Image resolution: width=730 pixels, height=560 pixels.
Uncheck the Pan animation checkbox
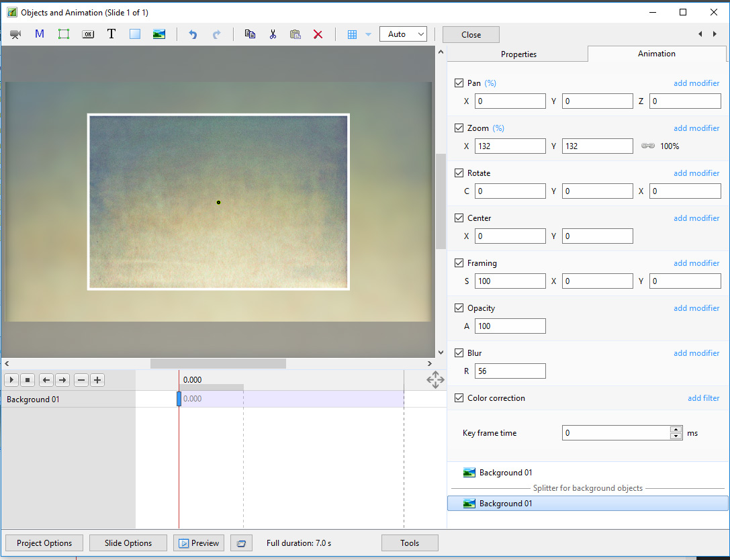[x=459, y=83]
